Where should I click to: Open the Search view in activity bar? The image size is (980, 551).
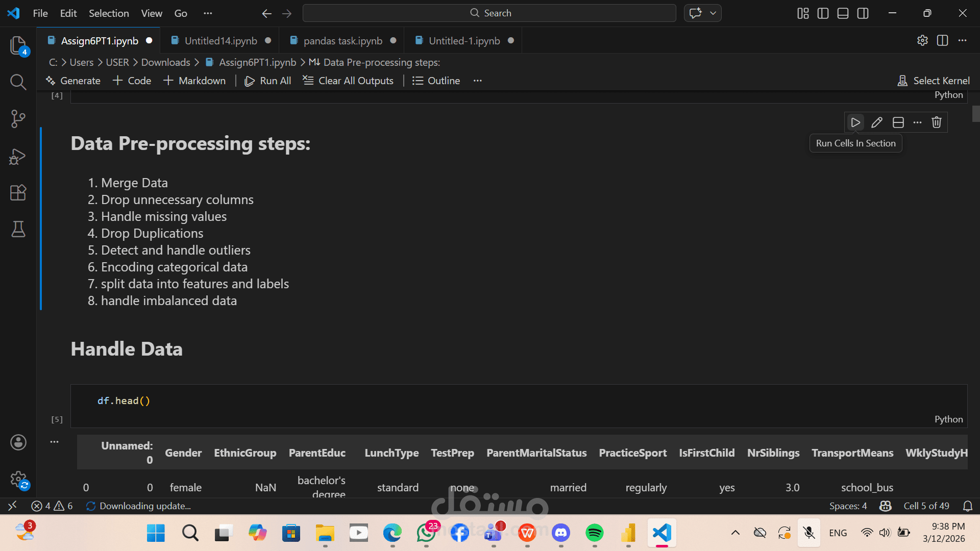tap(18, 82)
